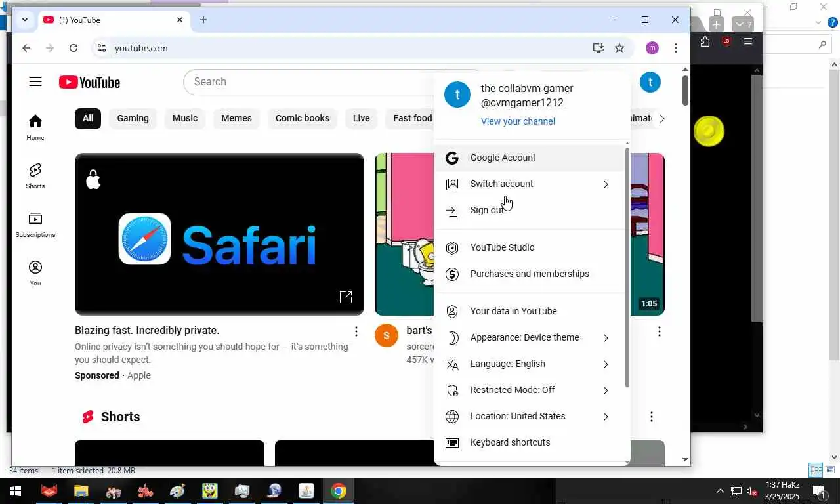
Task: Go to Home in YouTube sidebar
Action: click(35, 127)
